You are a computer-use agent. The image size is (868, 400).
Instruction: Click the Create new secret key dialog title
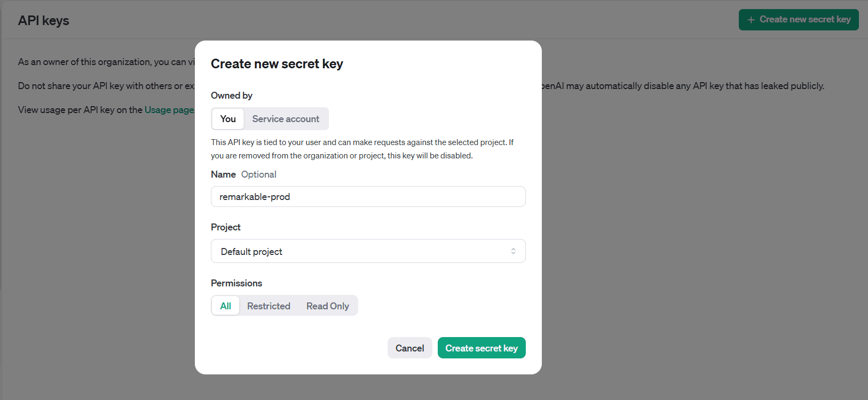(x=277, y=64)
